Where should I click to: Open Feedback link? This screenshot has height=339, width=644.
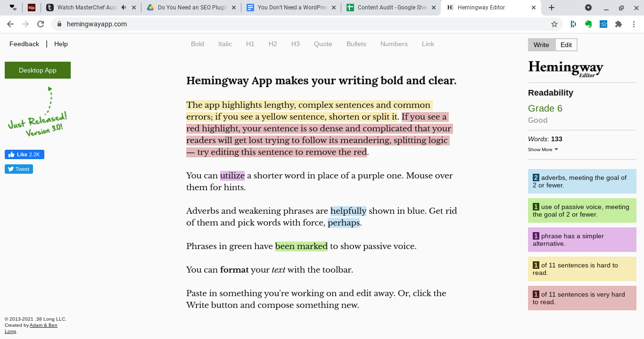[24, 44]
